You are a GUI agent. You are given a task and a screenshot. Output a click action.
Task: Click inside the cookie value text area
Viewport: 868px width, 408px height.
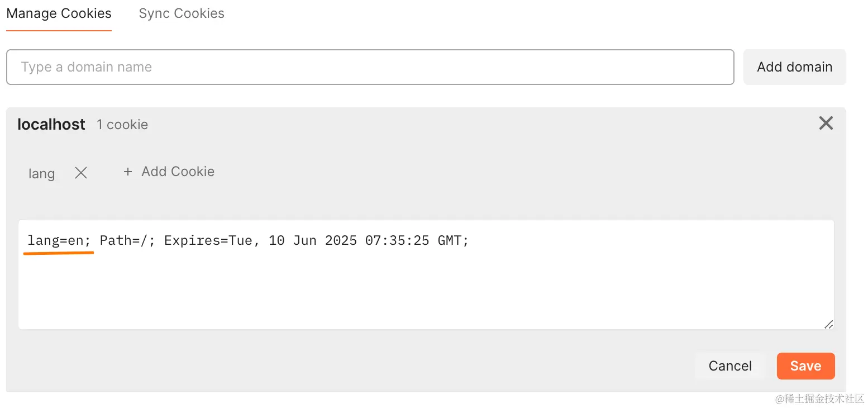(x=426, y=274)
